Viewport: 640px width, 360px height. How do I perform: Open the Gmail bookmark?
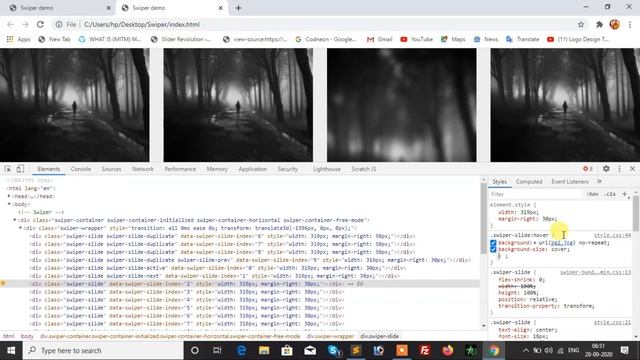(x=379, y=39)
